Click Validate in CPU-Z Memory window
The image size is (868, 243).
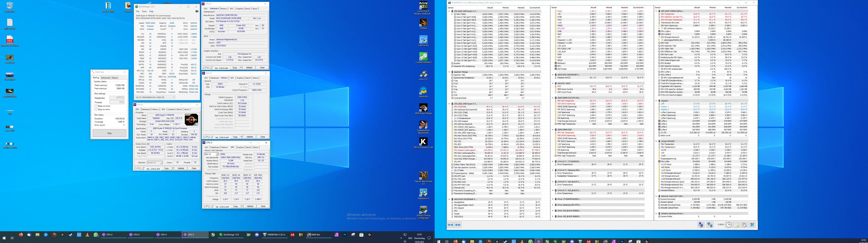click(x=249, y=137)
